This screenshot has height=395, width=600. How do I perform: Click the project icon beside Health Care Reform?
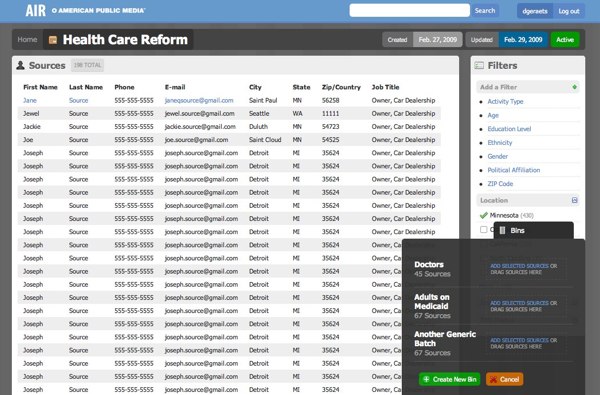click(53, 40)
